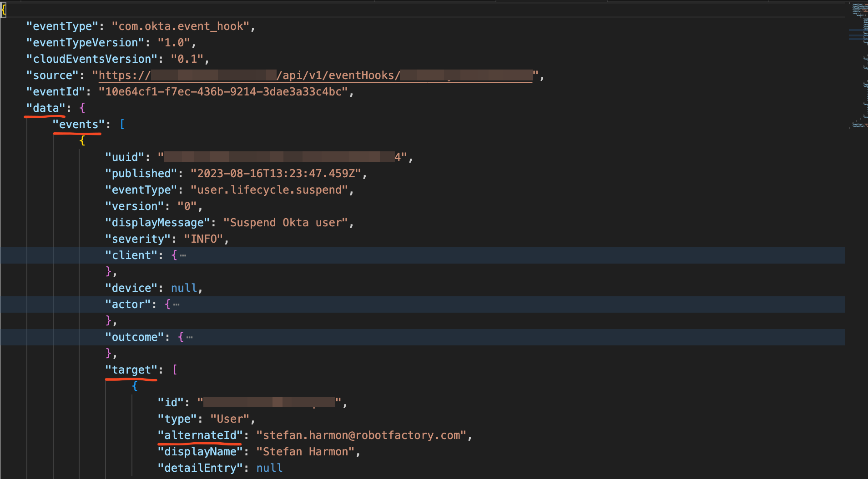868x479 pixels.
Task: Click the "published" key
Action: (x=141, y=174)
